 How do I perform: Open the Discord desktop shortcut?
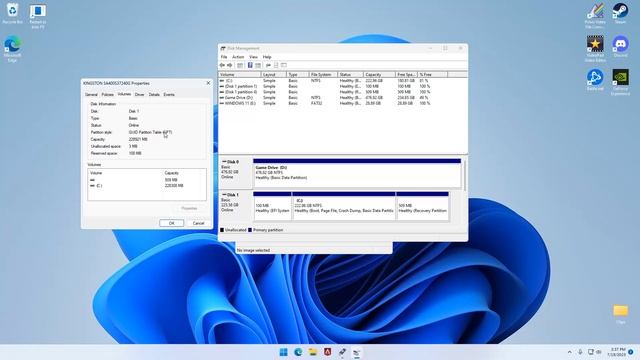(620, 46)
